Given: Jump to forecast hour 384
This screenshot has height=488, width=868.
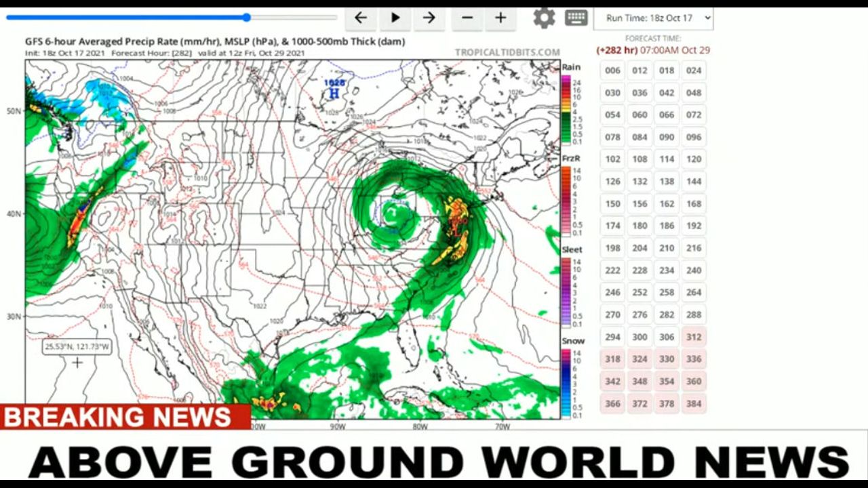Looking at the screenshot, I should (x=694, y=403).
